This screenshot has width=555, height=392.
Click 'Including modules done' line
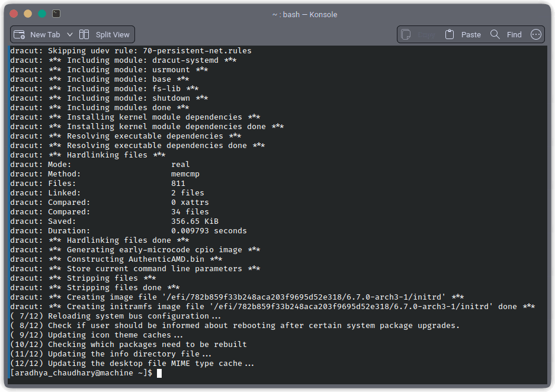[100, 108]
